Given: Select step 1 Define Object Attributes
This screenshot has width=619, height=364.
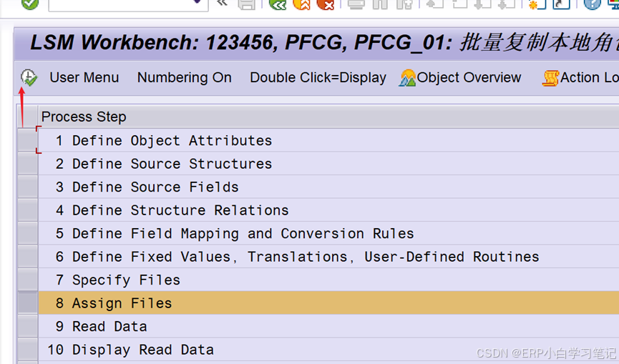Looking at the screenshot, I should (328, 140).
